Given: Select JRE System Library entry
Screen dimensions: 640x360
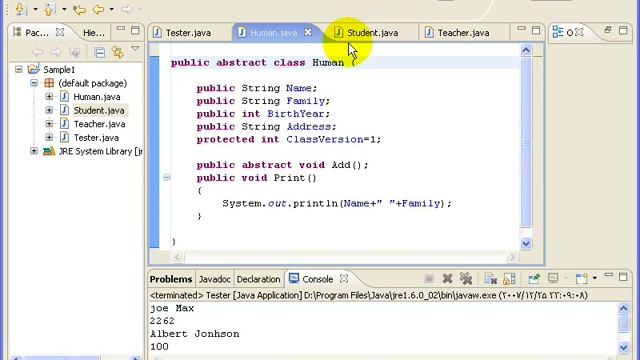Looking at the screenshot, I should tap(100, 151).
